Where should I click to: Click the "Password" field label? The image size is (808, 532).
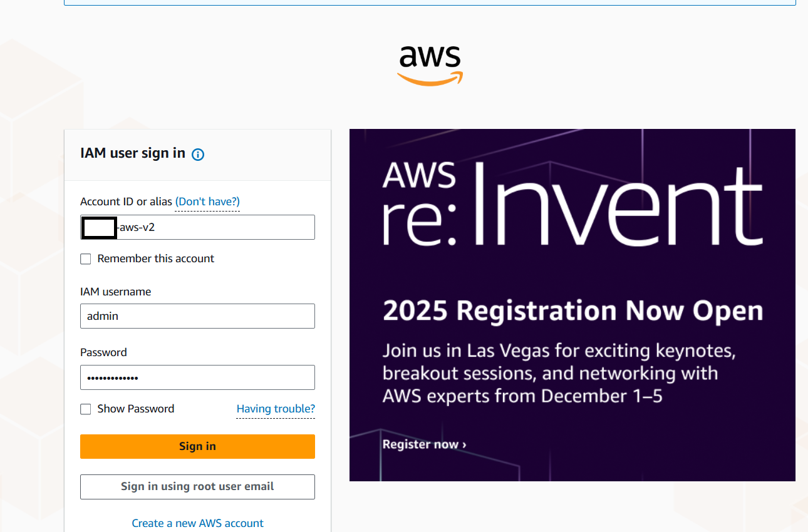coord(103,352)
